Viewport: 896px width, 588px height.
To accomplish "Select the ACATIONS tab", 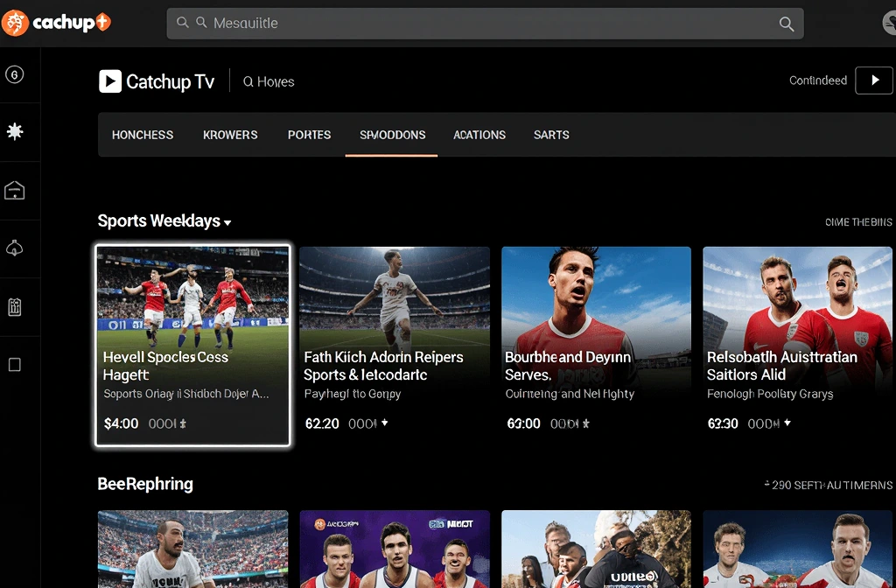I will coord(479,135).
